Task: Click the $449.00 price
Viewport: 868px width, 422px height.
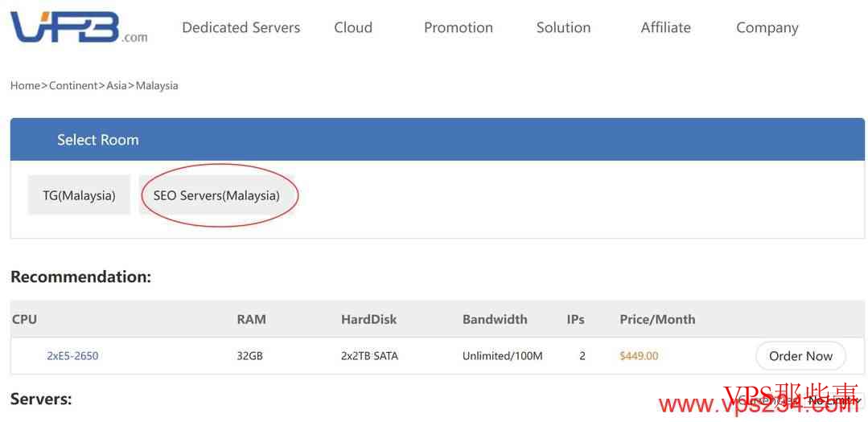Action: [x=639, y=355]
